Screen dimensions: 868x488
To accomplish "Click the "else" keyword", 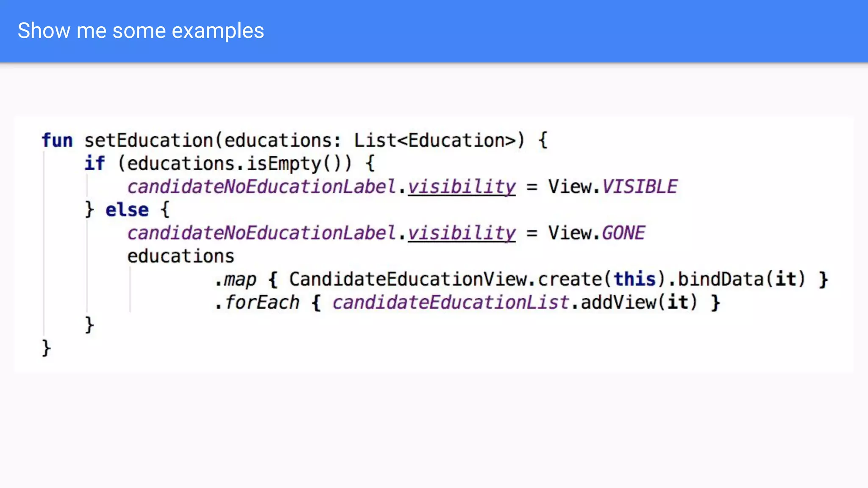I will click(x=127, y=210).
